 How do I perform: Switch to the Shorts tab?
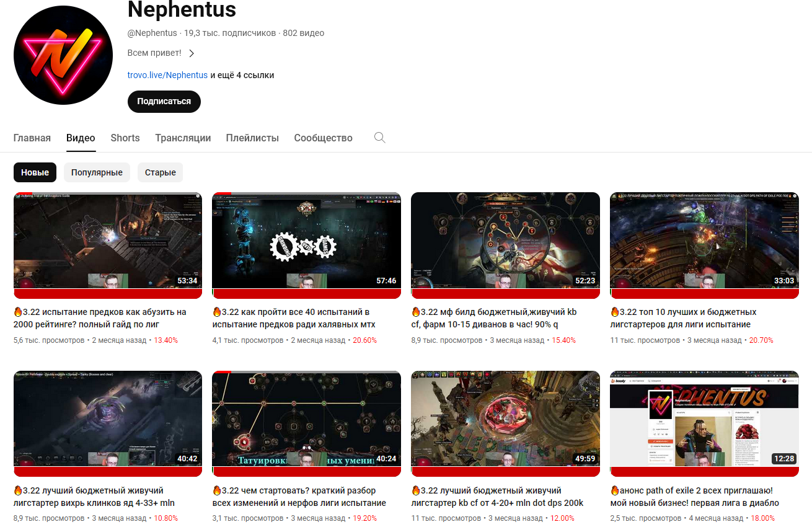(125, 138)
